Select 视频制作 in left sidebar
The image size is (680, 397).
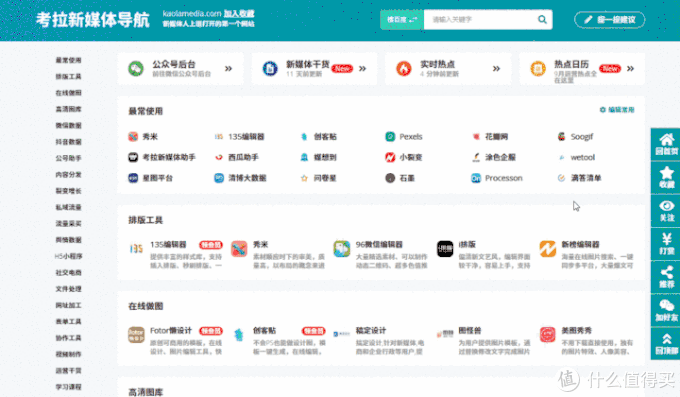(69, 354)
